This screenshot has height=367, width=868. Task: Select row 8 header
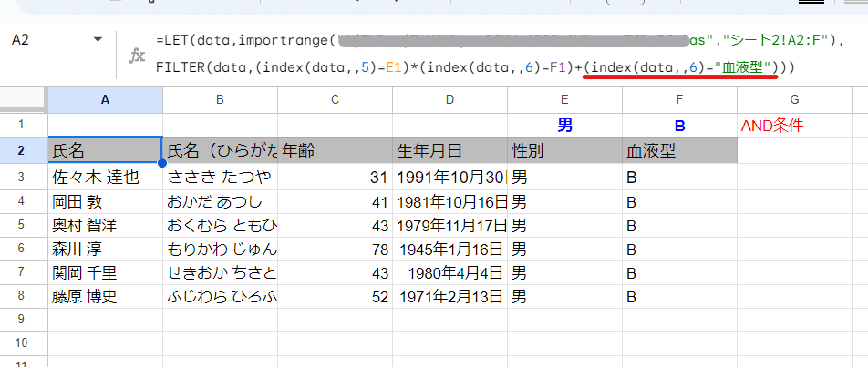pos(22,297)
